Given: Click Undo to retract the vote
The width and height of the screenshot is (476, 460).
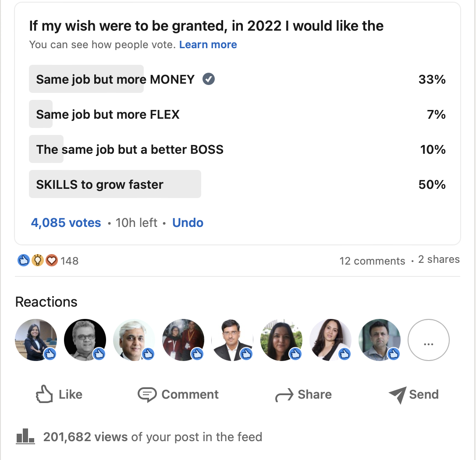Looking at the screenshot, I should (188, 223).
